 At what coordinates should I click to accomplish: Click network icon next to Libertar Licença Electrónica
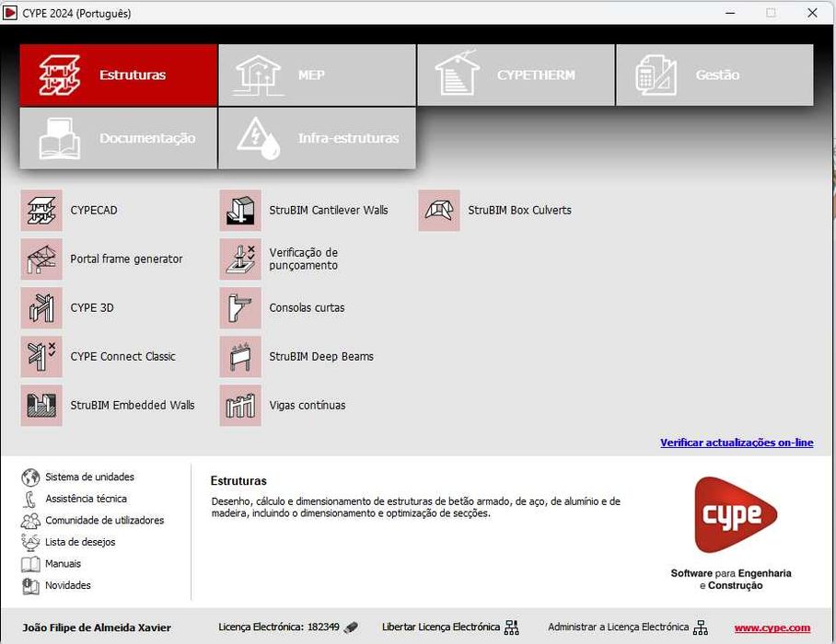point(511,627)
